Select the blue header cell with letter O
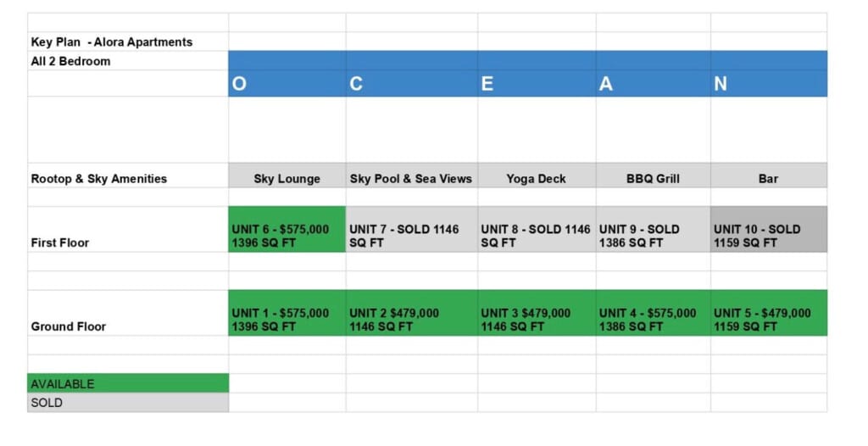868x446 pixels. 287,84
